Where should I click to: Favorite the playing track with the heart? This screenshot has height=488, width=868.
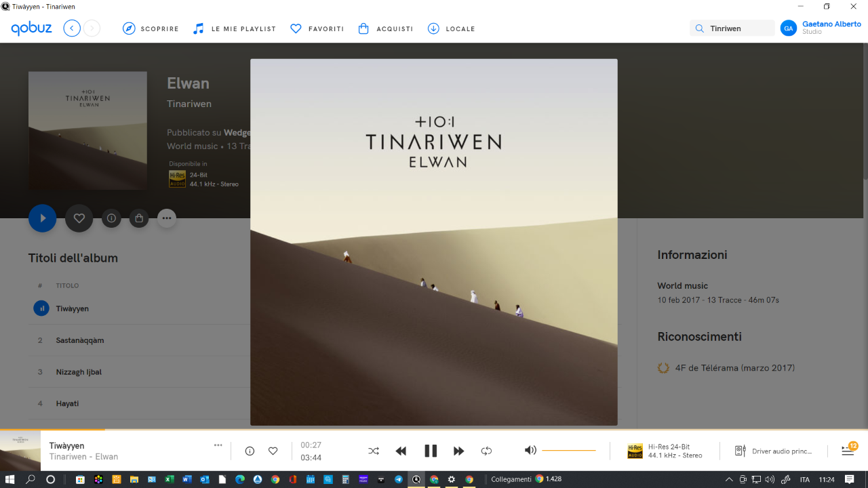[273, 451]
